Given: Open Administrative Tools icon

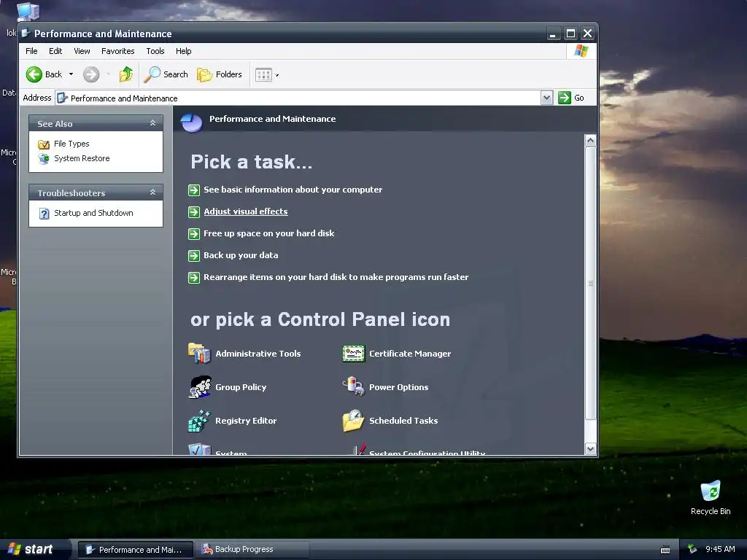Looking at the screenshot, I should pos(199,354).
